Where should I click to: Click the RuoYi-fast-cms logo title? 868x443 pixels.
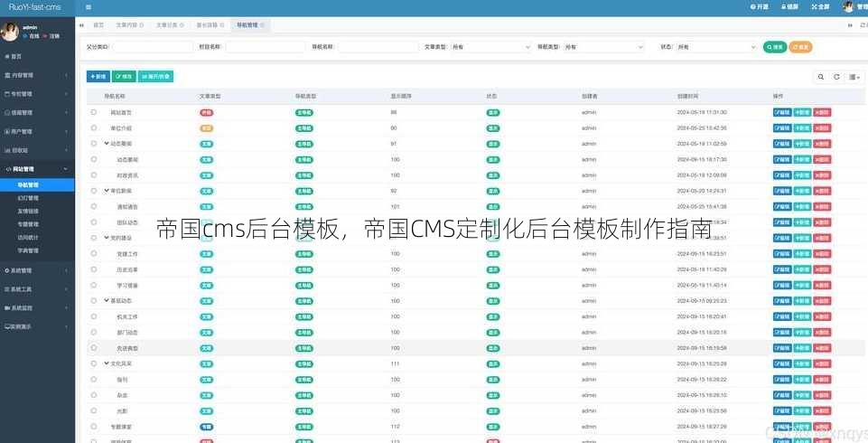pos(35,7)
